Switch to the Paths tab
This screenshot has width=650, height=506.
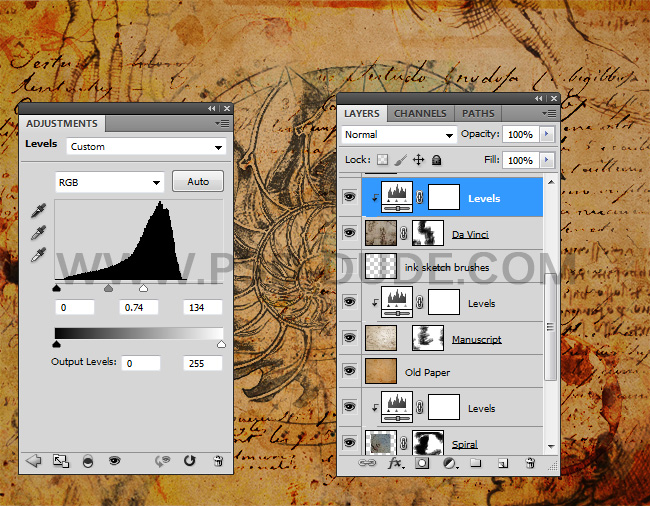478,114
